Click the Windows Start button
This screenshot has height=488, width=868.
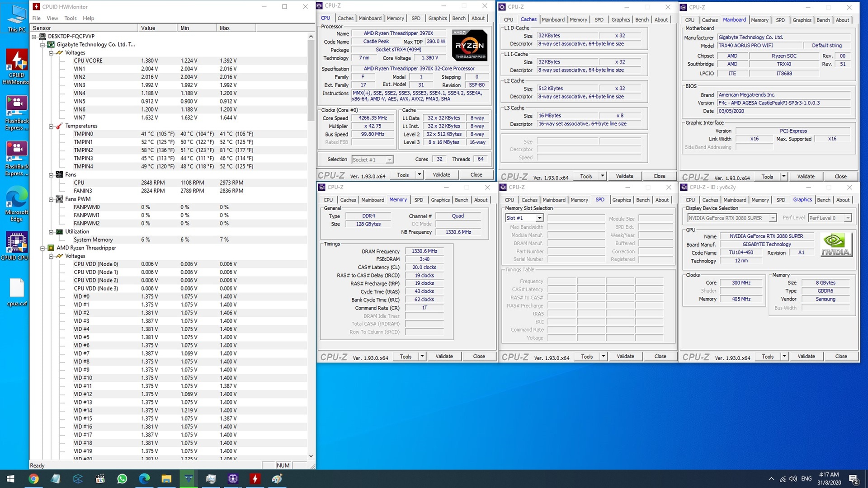[11, 479]
